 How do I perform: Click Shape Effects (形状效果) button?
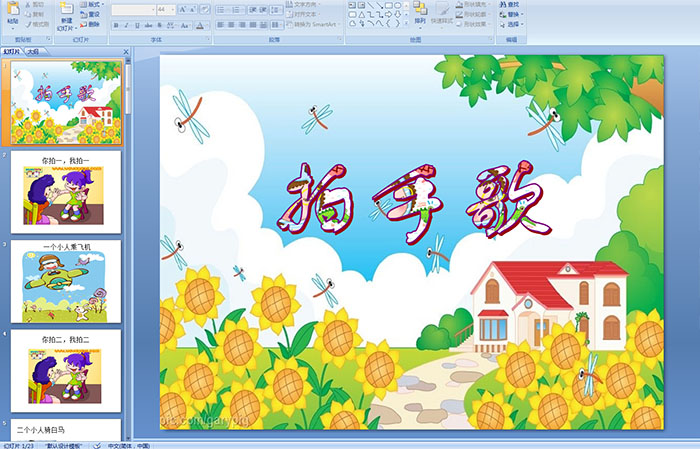click(x=473, y=24)
